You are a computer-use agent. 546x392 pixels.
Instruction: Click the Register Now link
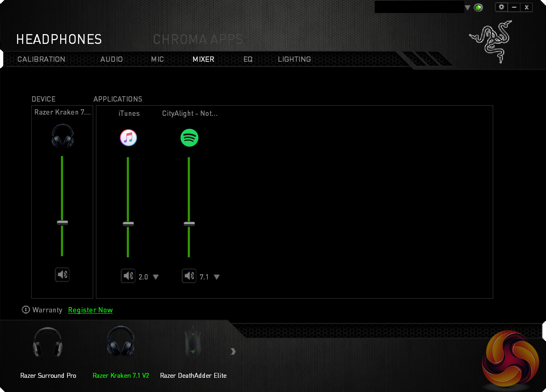[x=90, y=310]
